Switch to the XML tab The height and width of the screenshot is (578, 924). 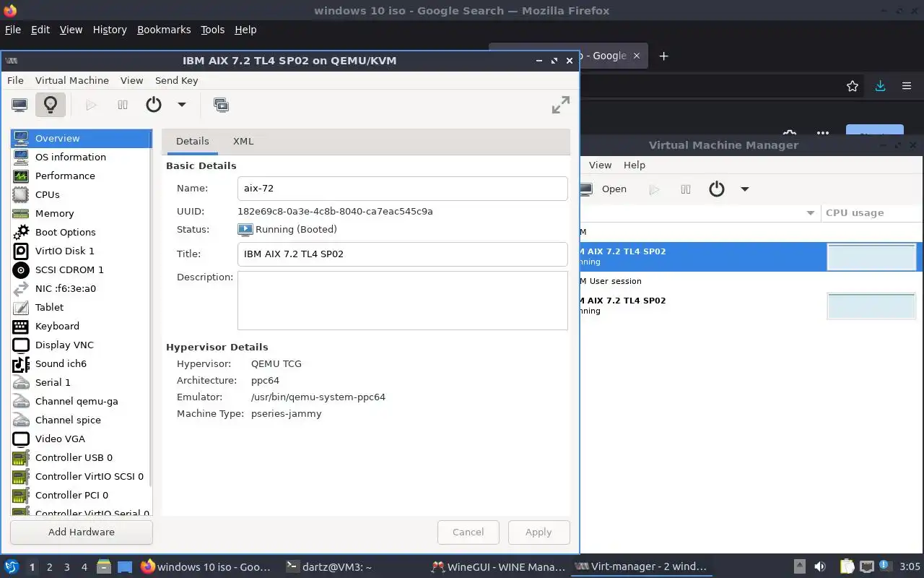coord(243,141)
